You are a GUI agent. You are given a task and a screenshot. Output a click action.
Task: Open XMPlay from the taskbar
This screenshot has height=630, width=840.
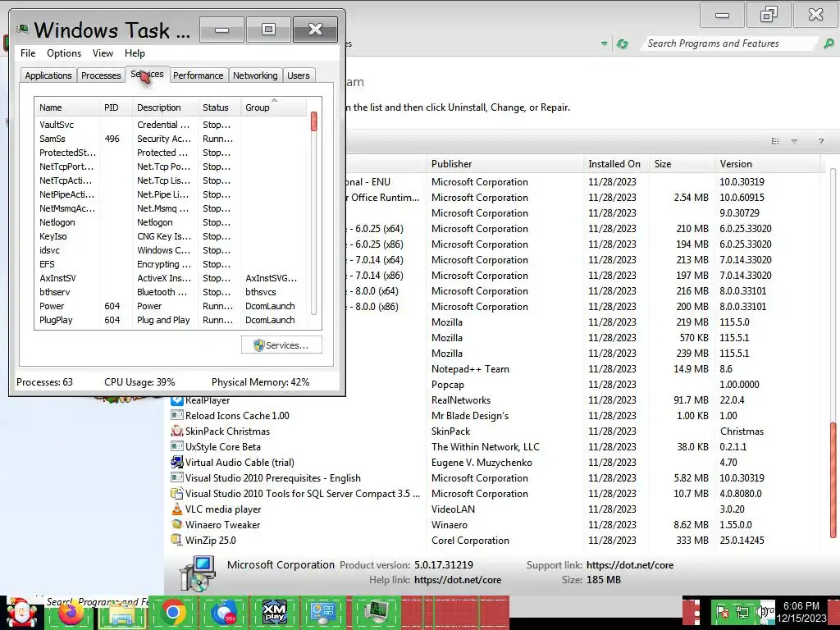[274, 612]
